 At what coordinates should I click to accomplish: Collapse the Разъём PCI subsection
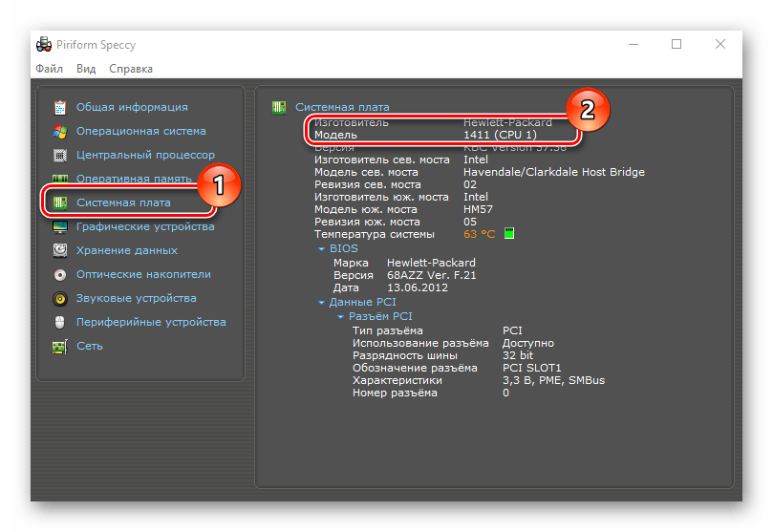point(341,316)
